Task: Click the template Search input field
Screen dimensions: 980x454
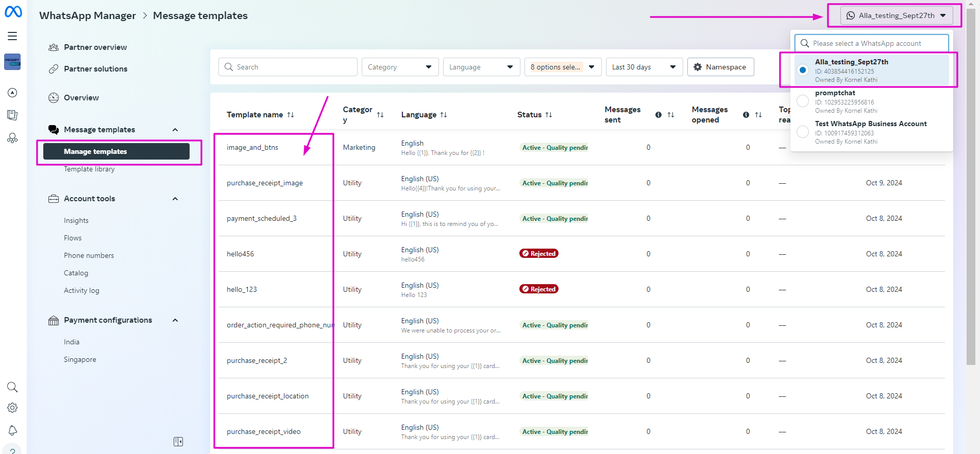Action: pyautogui.click(x=288, y=67)
